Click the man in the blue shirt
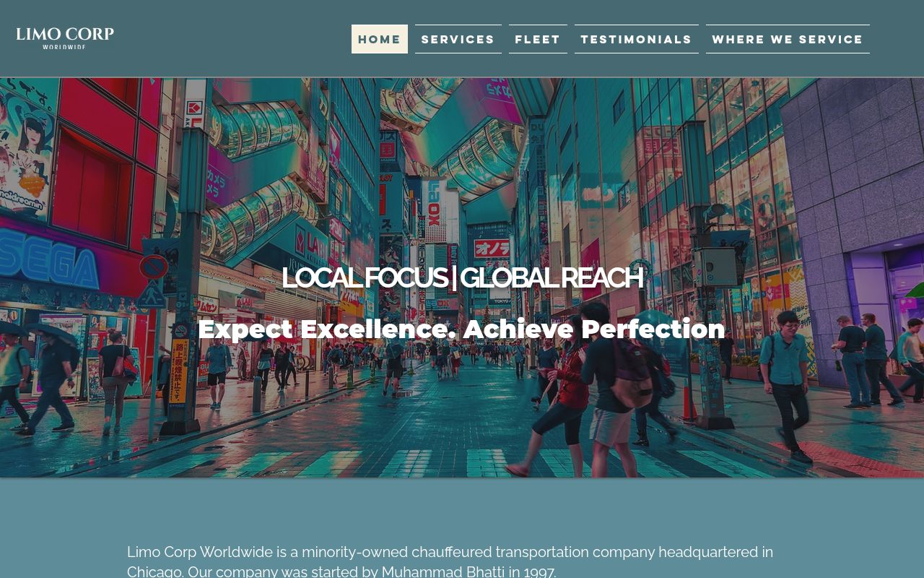Image resolution: width=924 pixels, height=578 pixels. pyautogui.click(x=789, y=386)
